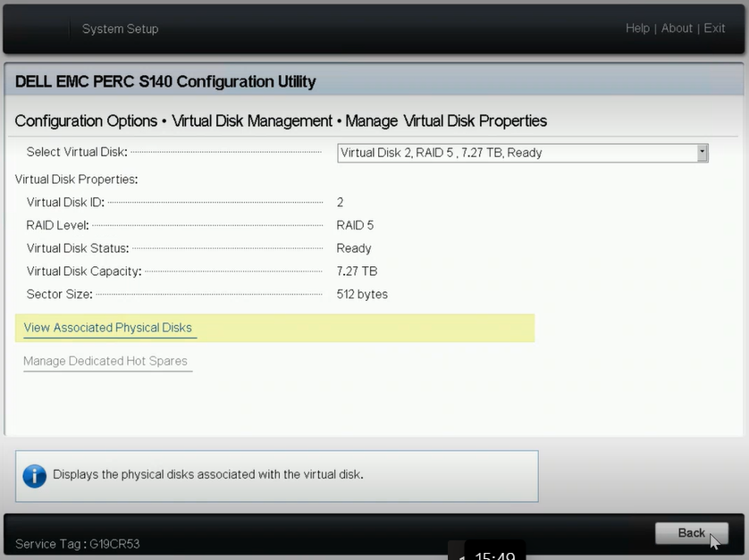
Task: Click the RAID Level value RAID 5
Action: tap(355, 225)
